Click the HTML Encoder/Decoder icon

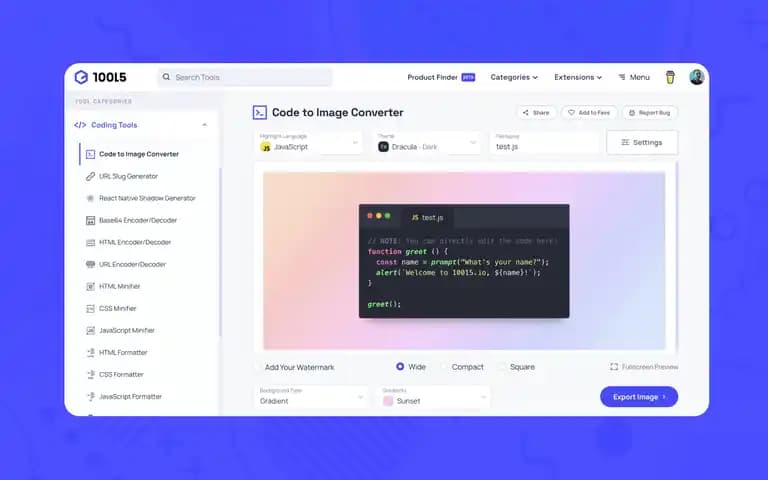[x=91, y=242]
